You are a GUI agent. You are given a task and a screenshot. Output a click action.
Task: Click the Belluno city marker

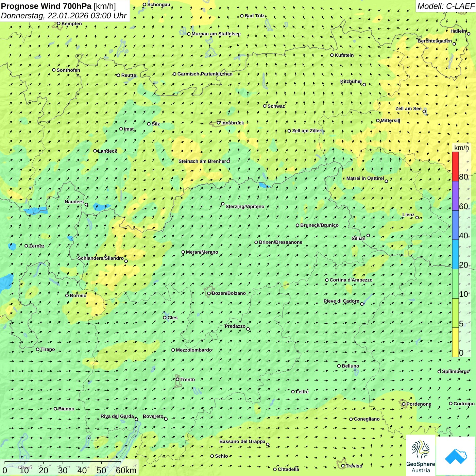point(339,366)
